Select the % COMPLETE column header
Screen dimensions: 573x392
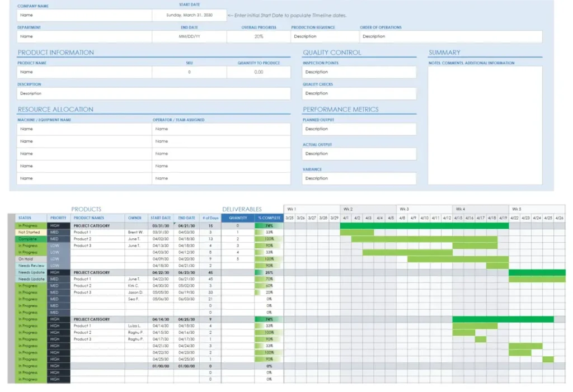[x=269, y=218]
